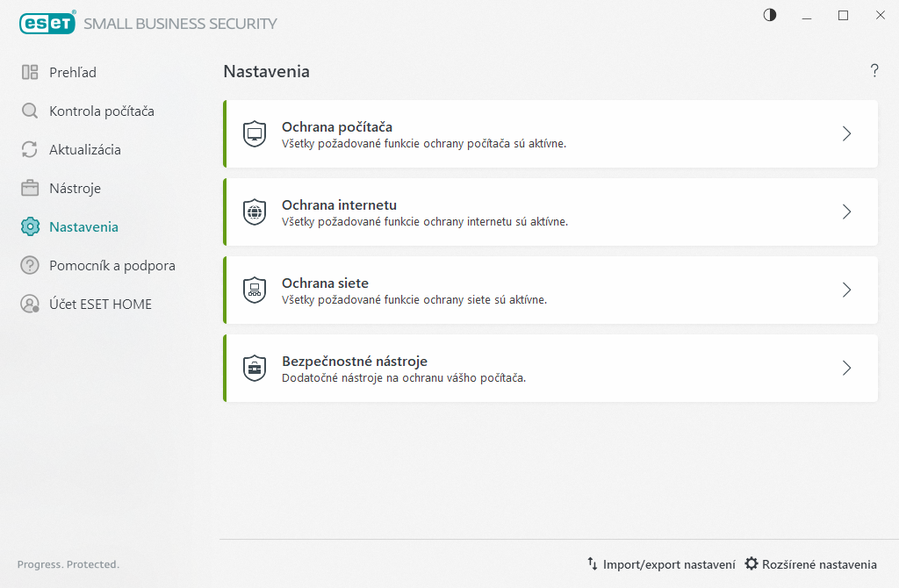Select Pomocník a podpora from sidebar
The image size is (899, 588).
[111, 266]
